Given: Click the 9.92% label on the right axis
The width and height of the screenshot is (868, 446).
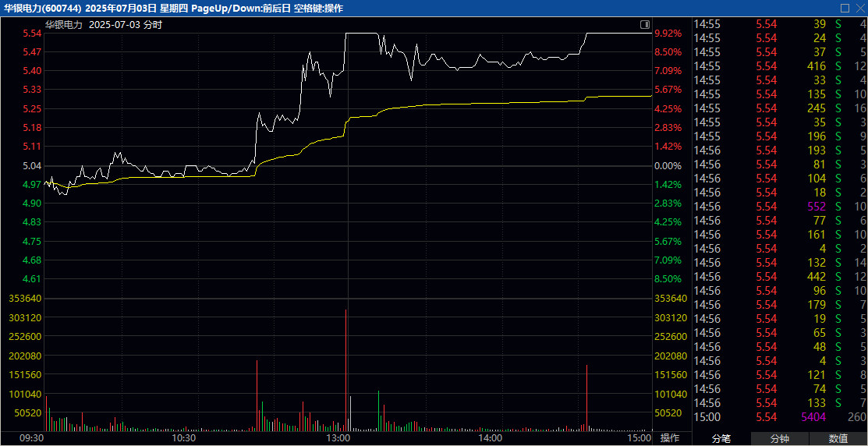Looking at the screenshot, I should [x=668, y=34].
